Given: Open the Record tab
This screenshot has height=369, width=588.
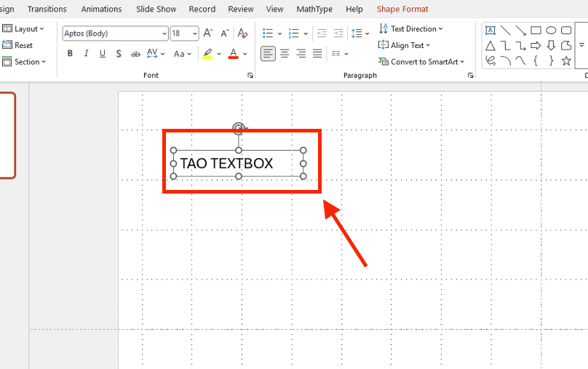Looking at the screenshot, I should coord(202,9).
